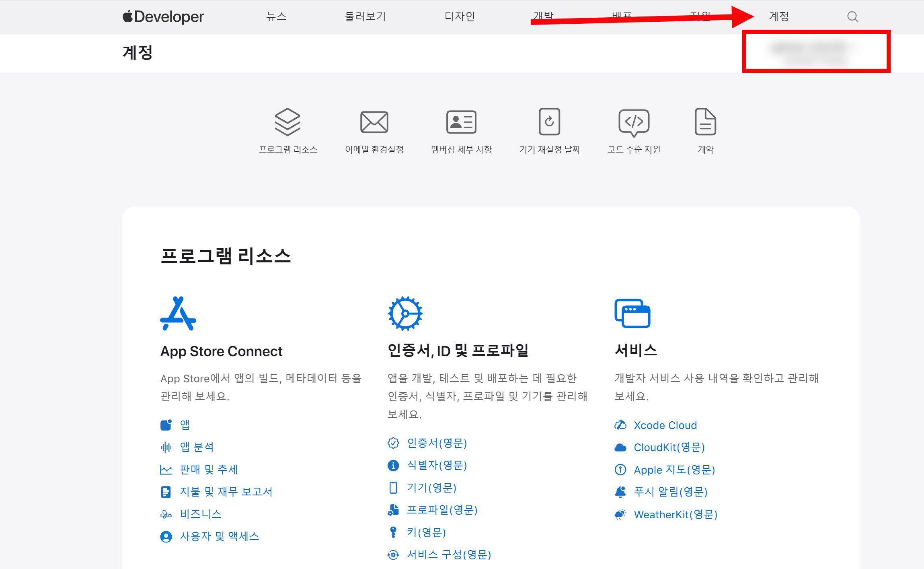Click the 서비스 window icon

coord(632,313)
